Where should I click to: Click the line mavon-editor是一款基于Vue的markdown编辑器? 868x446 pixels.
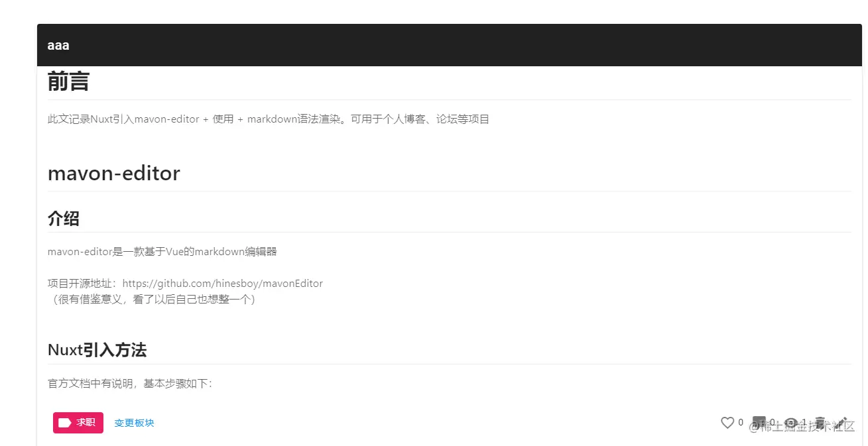pyautogui.click(x=162, y=252)
